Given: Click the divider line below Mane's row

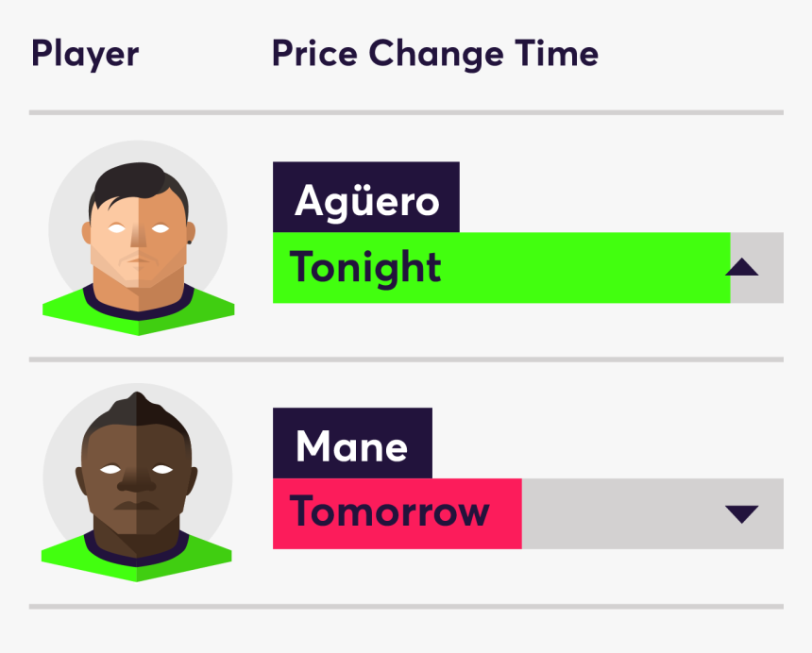Looking at the screenshot, I should (x=406, y=606).
